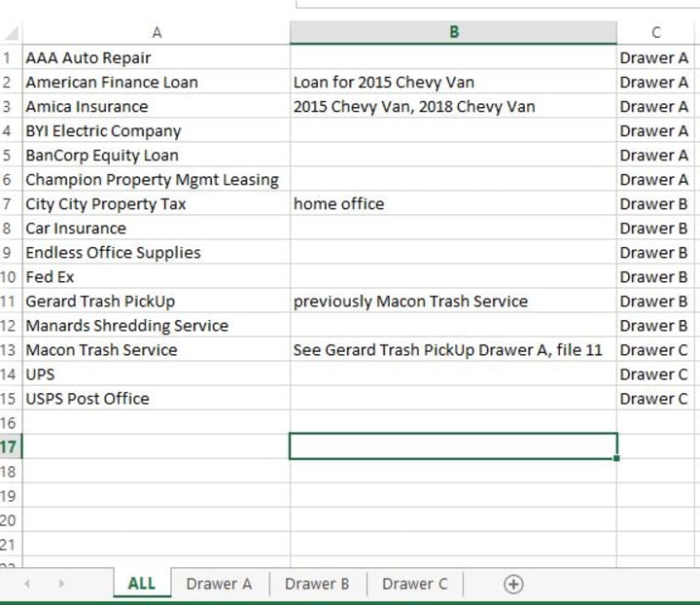Select Loan for 2015 Chevy Van cell
The width and height of the screenshot is (700, 605).
pyautogui.click(x=454, y=82)
